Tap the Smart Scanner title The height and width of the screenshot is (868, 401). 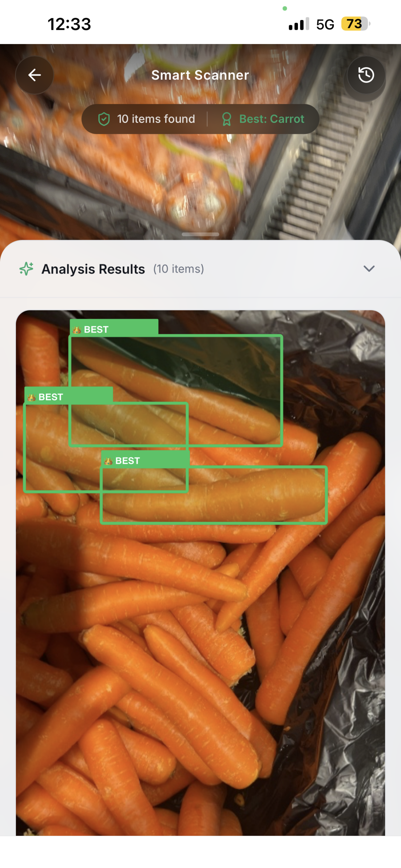click(x=200, y=75)
